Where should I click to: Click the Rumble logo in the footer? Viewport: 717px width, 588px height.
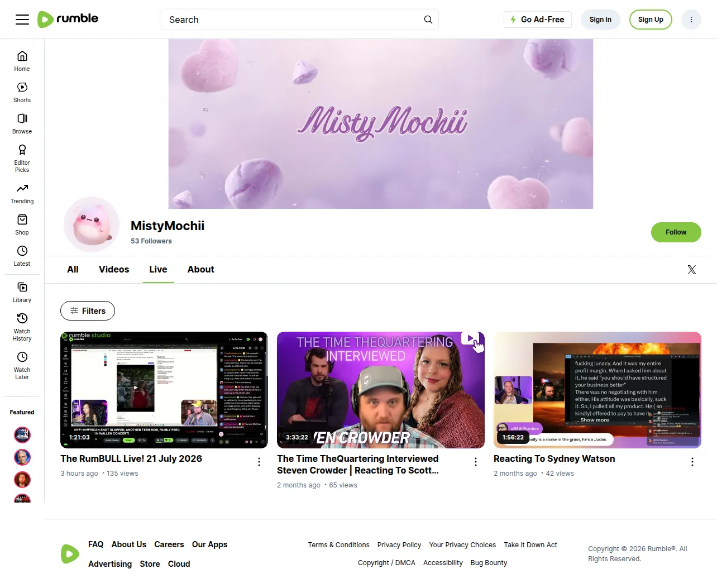[70, 554]
